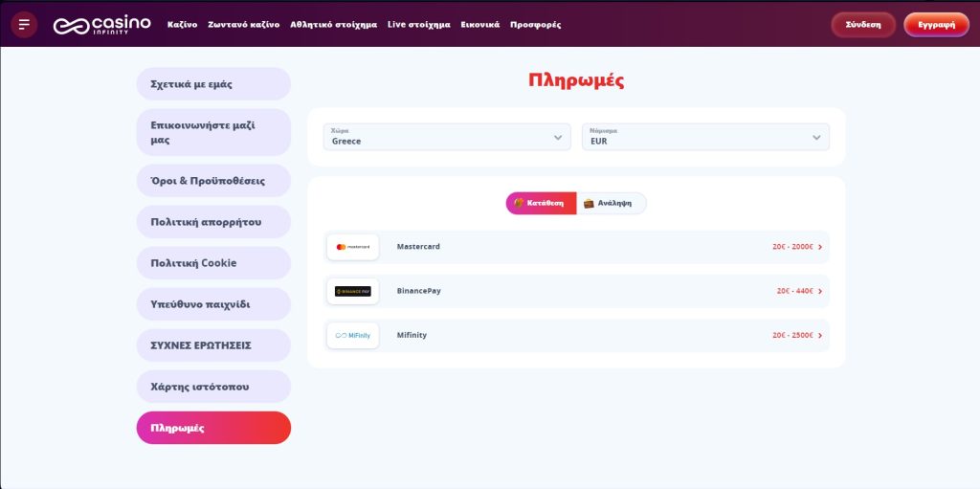Image resolution: width=980 pixels, height=489 pixels.
Task: Click the Εγγραφή register button
Action: (x=936, y=25)
